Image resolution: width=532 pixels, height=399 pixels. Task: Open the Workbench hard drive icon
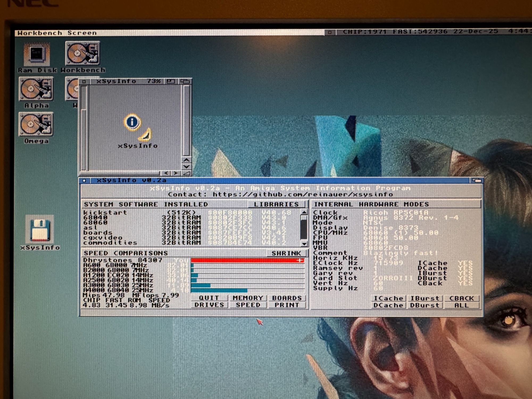point(83,53)
